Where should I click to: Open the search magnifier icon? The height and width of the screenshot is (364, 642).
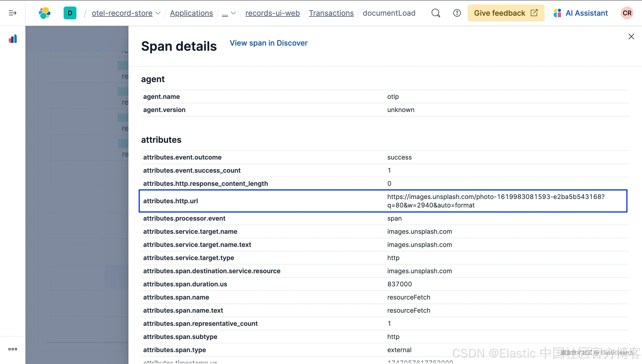tap(436, 13)
